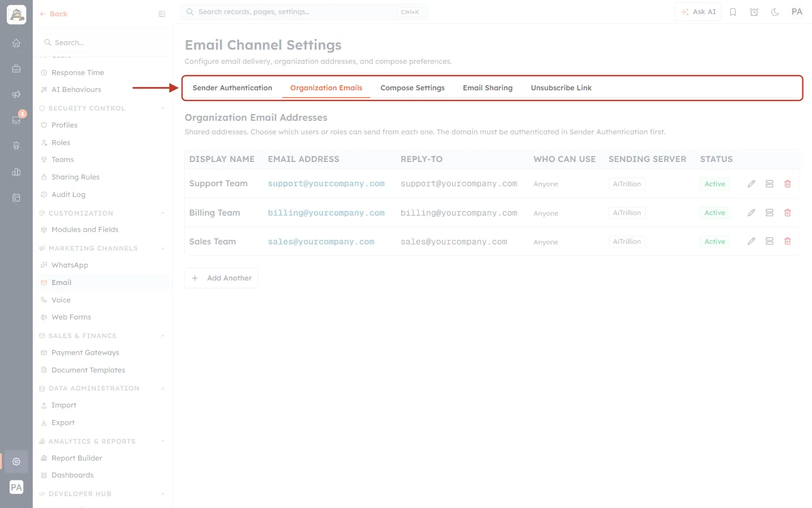Collapse the Marketing Channels section
This screenshot has width=812, height=508.
point(163,248)
